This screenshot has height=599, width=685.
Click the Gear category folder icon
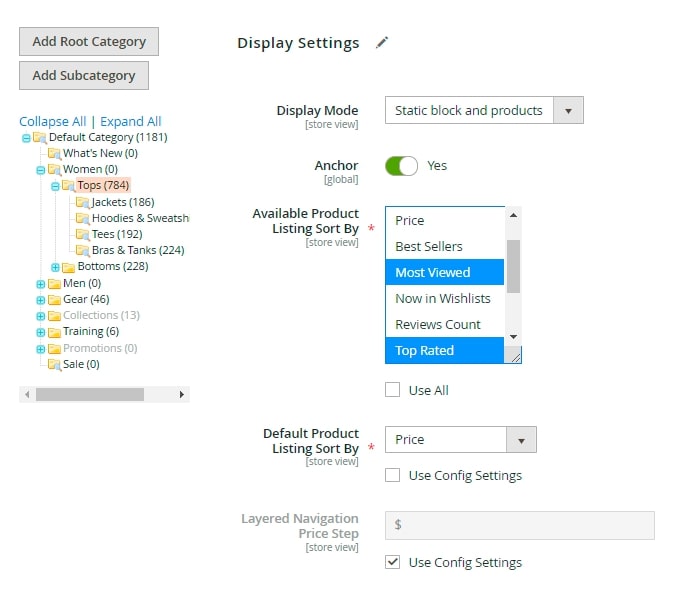[x=54, y=300]
